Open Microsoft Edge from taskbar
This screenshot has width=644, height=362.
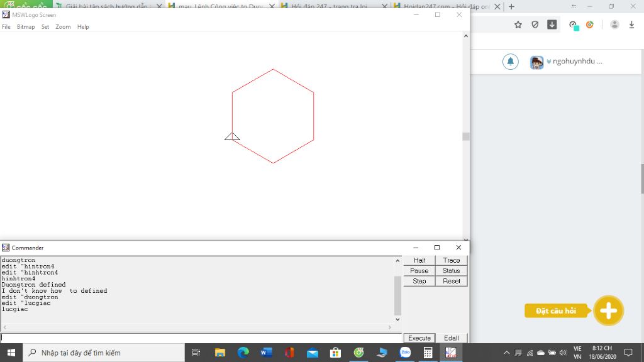243,353
